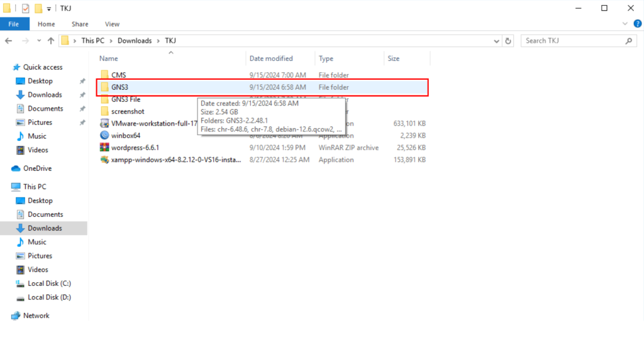Image resolution: width=644 pixels, height=362 pixels.
Task: Select the wordpress-6.6.1 WinRAR archive icon
Action: [105, 148]
